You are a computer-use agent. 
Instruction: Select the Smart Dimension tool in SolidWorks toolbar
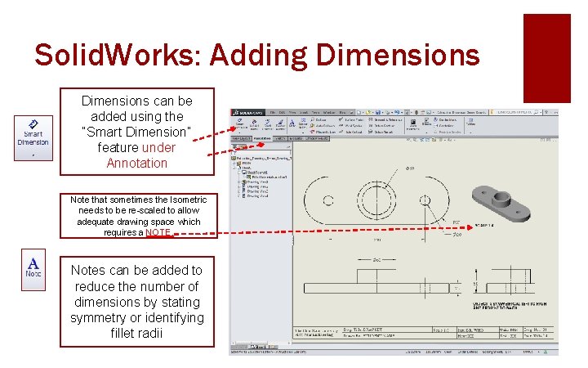[239, 123]
